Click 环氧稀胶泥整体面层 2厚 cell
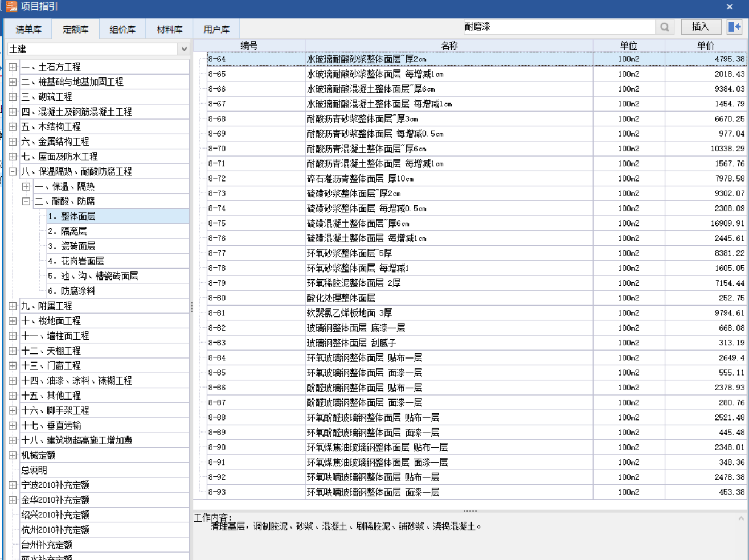The height and width of the screenshot is (560, 749). (x=449, y=283)
